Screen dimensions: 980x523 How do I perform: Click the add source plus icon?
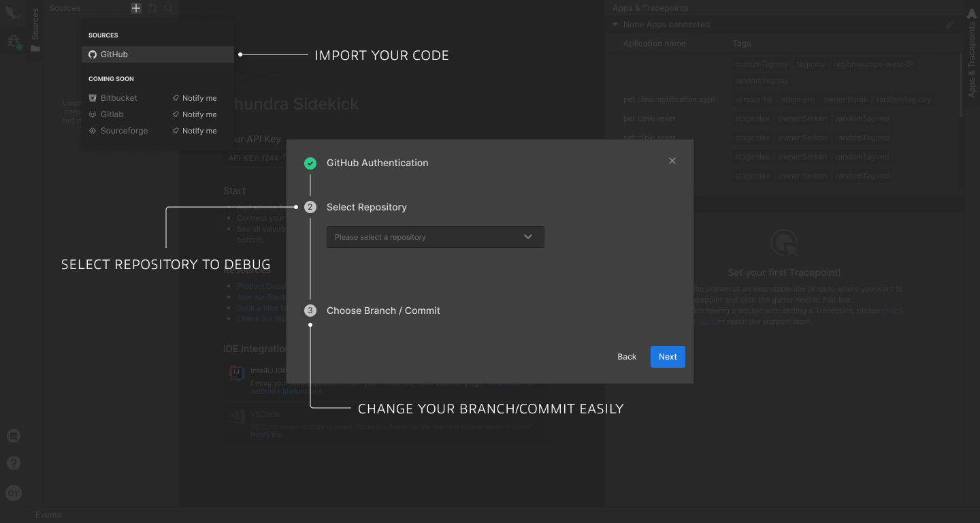pos(136,8)
